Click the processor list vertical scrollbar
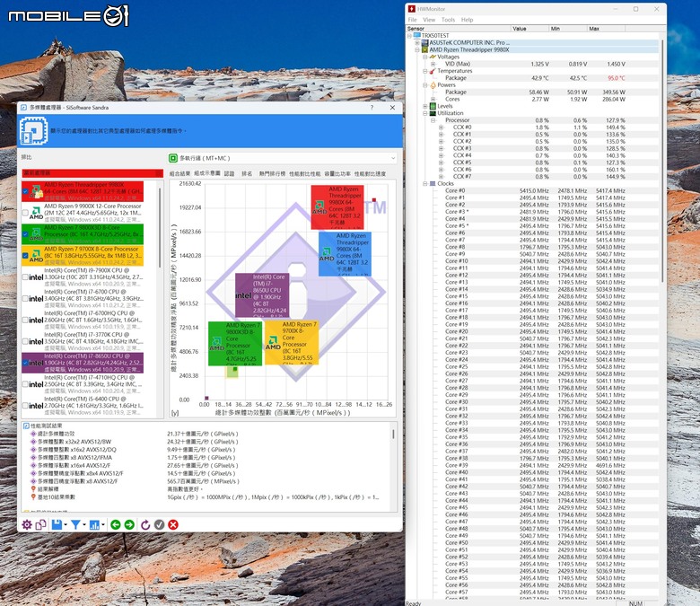Image resolution: width=700 pixels, height=606 pixels. point(160,228)
